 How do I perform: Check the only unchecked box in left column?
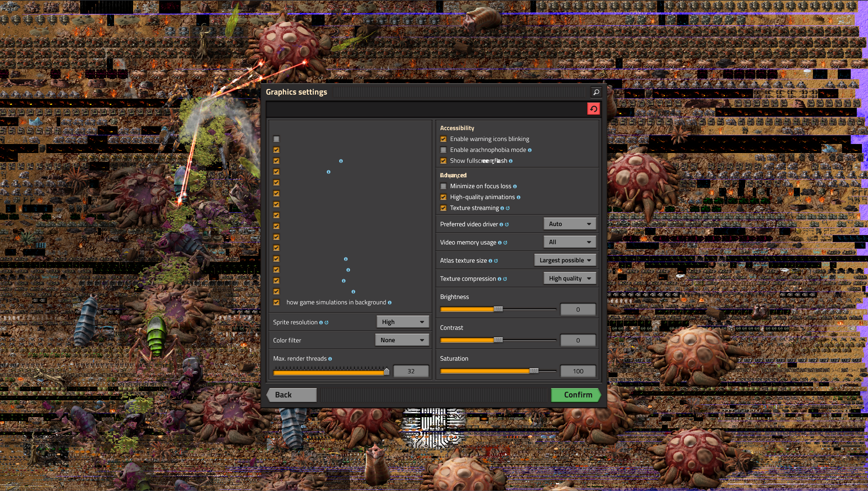pyautogui.click(x=277, y=139)
